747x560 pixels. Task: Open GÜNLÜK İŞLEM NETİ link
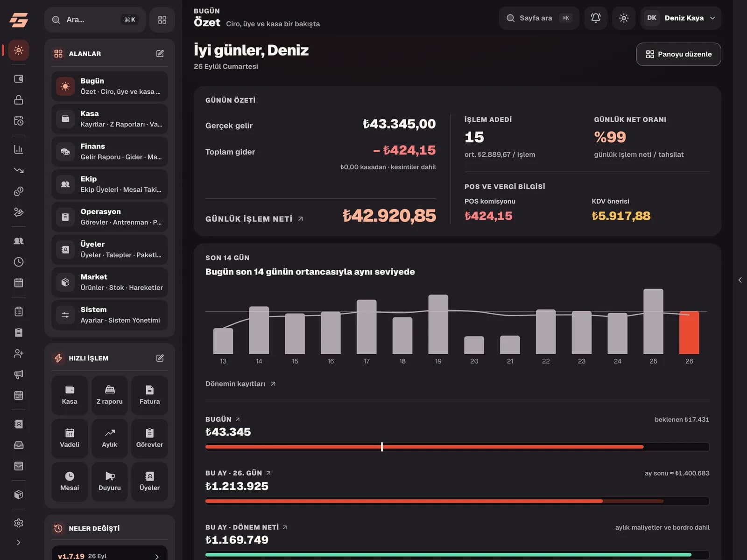pyautogui.click(x=254, y=219)
